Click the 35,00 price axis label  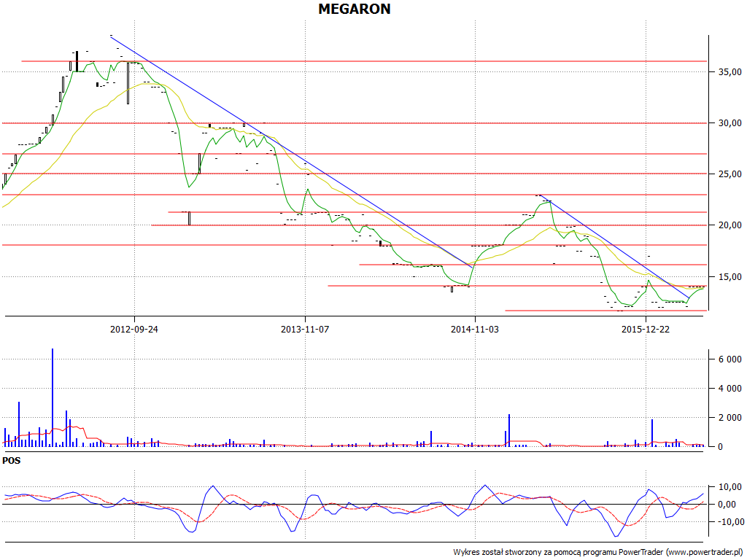(729, 72)
